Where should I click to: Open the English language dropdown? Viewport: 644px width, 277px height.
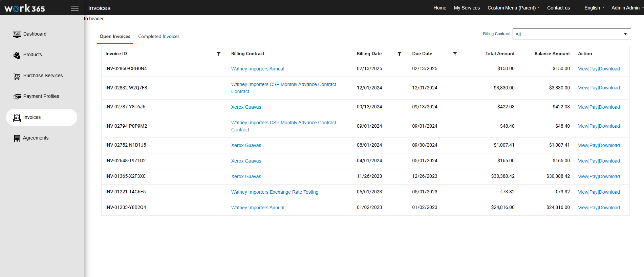point(594,8)
